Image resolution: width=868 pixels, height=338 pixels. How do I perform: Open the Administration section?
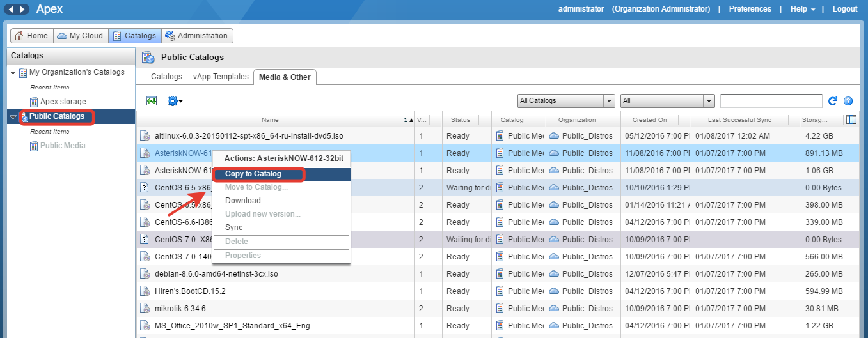point(197,36)
